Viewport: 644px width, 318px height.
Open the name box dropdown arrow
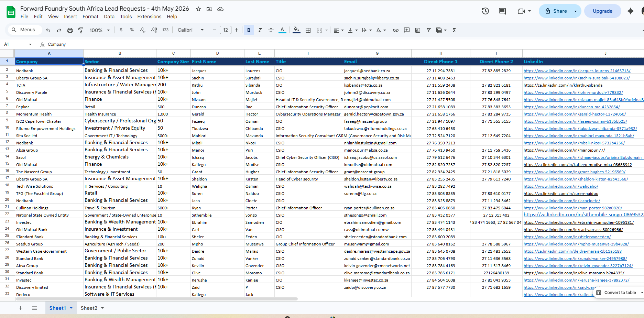coord(30,44)
